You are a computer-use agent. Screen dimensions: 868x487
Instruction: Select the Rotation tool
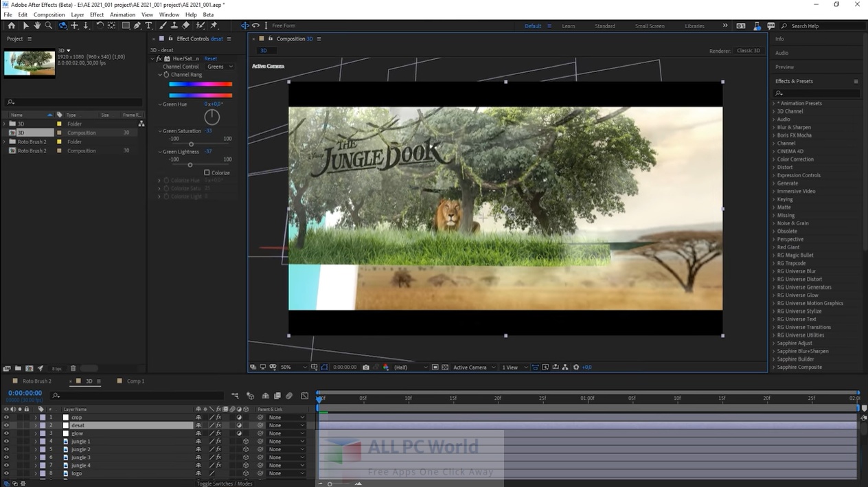coord(100,25)
